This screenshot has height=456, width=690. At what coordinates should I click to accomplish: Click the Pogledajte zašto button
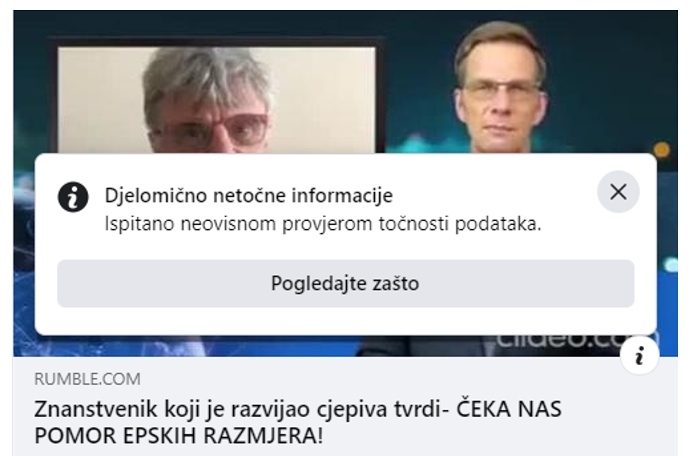(x=345, y=283)
